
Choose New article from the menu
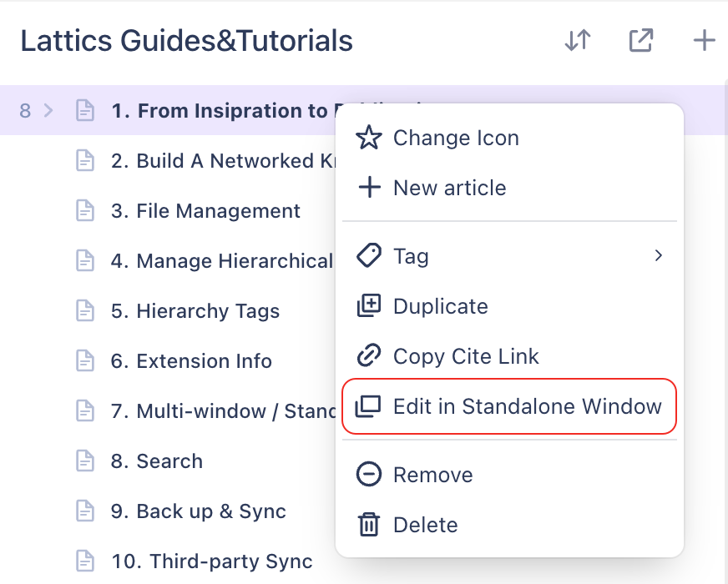click(x=509, y=188)
